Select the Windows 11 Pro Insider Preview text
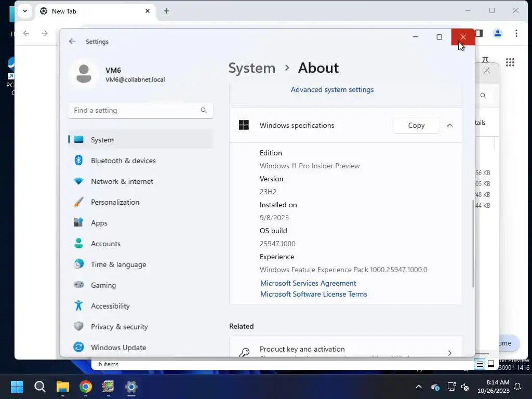Image resolution: width=532 pixels, height=399 pixels. click(x=310, y=166)
